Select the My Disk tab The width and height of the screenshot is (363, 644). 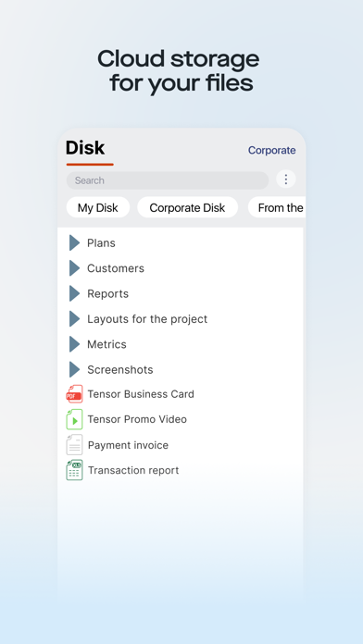click(x=98, y=207)
